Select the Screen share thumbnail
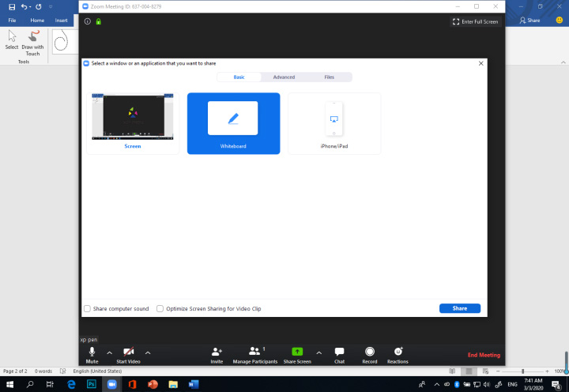This screenshot has width=569, height=392. coord(133,123)
